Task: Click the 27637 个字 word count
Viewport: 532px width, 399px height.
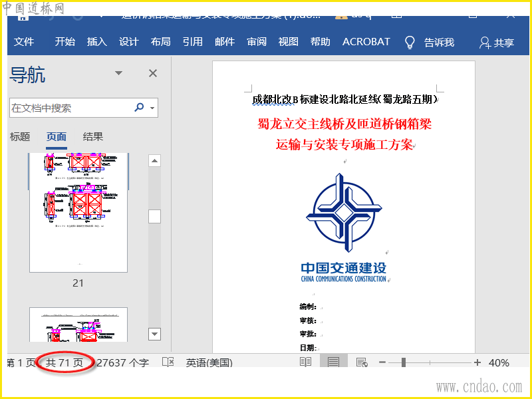Action: (123, 362)
